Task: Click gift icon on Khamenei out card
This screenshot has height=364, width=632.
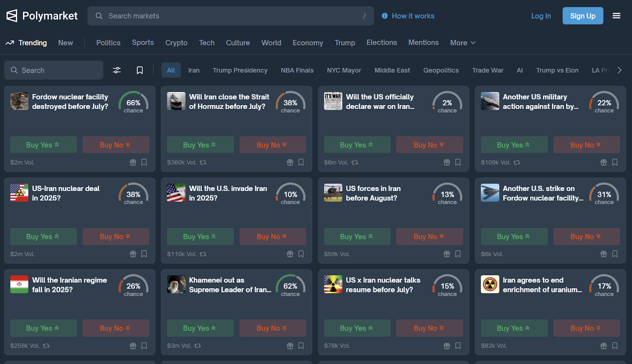Action: (290, 346)
